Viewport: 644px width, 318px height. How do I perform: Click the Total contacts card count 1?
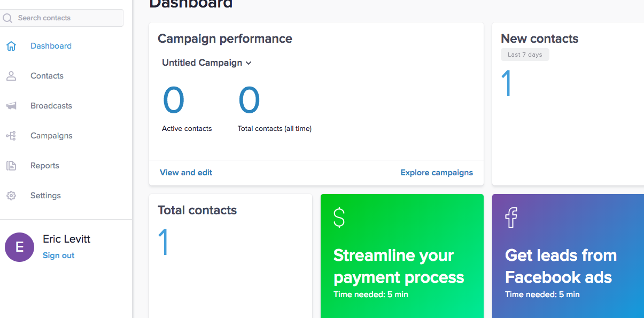[164, 242]
